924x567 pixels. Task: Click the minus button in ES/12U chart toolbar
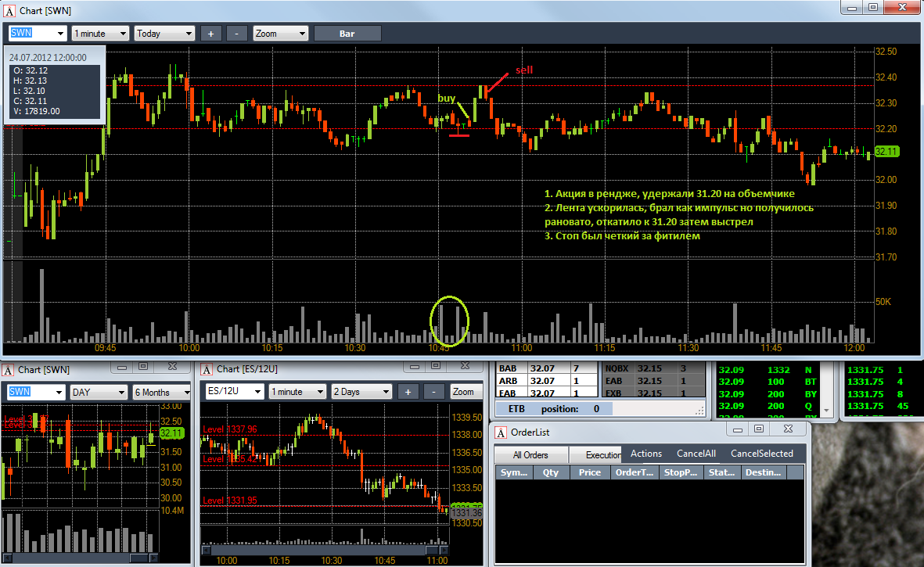433,392
